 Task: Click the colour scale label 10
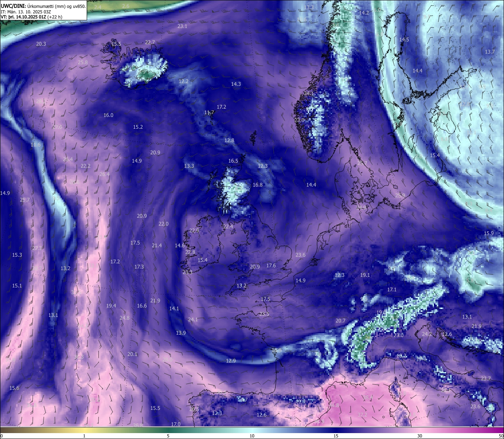click(252, 436)
